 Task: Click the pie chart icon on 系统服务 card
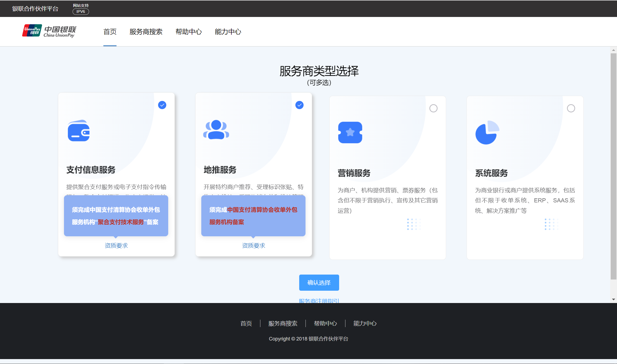[487, 132]
